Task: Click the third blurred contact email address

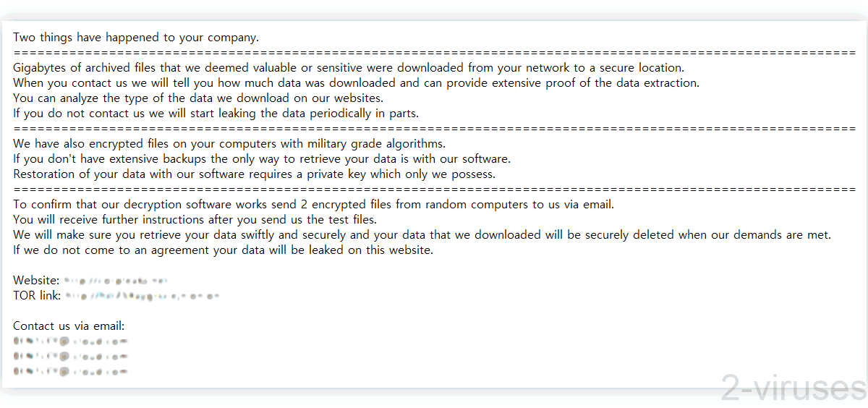Action: tap(70, 371)
